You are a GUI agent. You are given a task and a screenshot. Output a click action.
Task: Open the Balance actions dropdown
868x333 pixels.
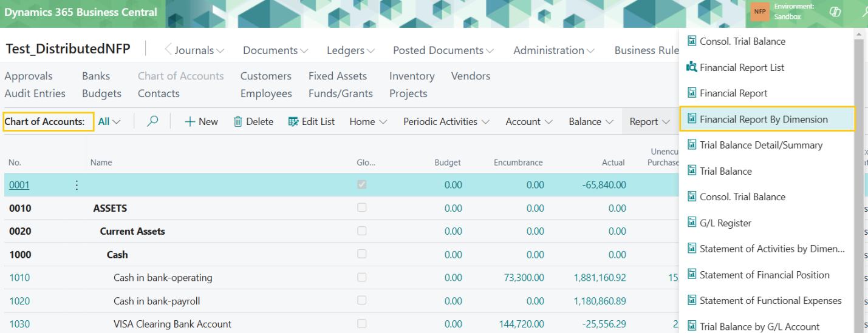click(591, 121)
